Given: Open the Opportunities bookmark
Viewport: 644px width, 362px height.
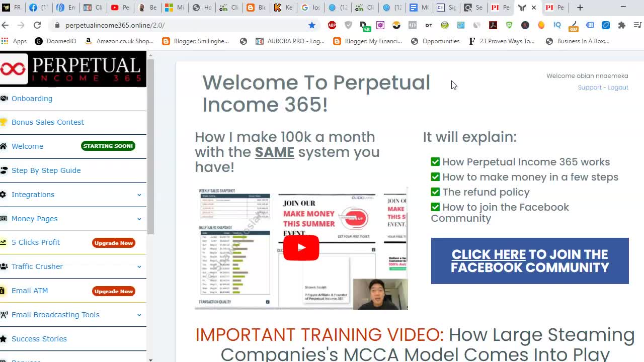Looking at the screenshot, I should pos(435,41).
